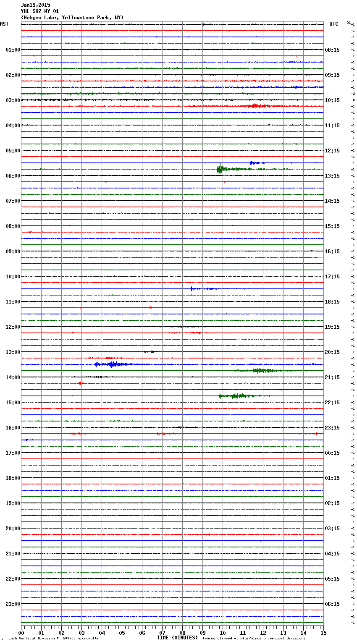Select the 05:00 MST time label
Image resolution: width=357 pixels, height=644 pixels.
[x=13, y=151]
